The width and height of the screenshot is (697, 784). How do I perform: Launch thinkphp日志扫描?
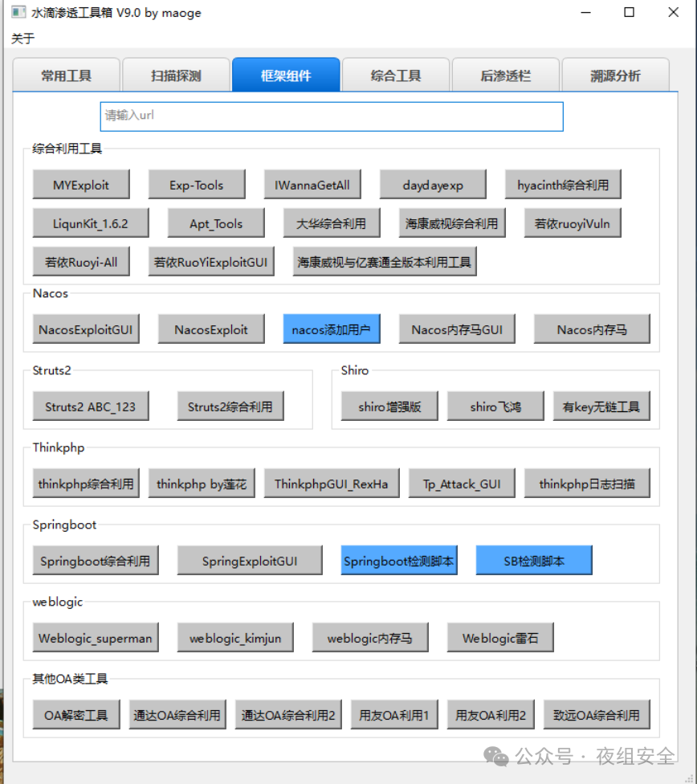tap(587, 483)
